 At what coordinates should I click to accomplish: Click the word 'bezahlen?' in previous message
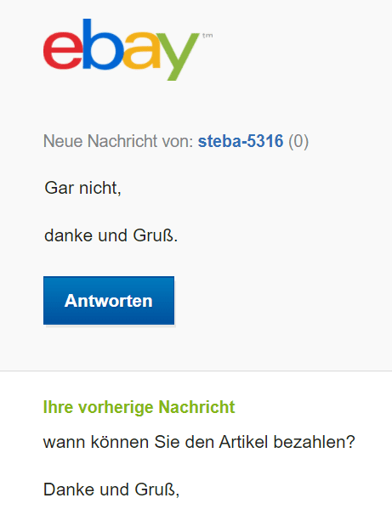(x=315, y=442)
